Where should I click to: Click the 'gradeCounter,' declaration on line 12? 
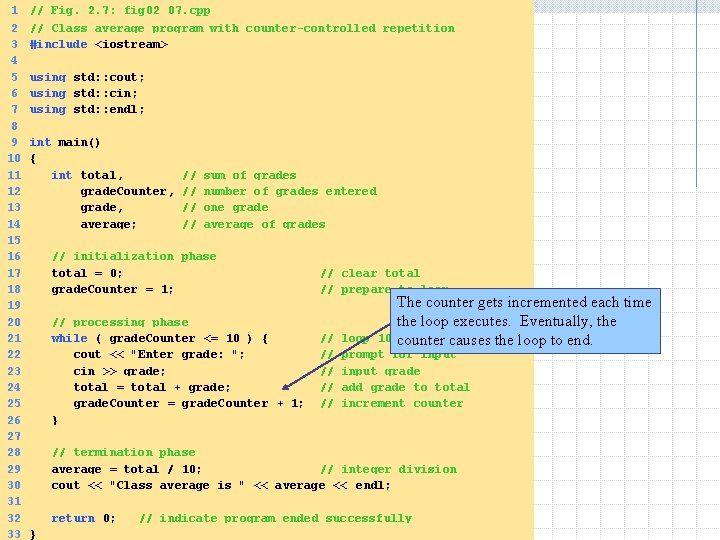127,191
